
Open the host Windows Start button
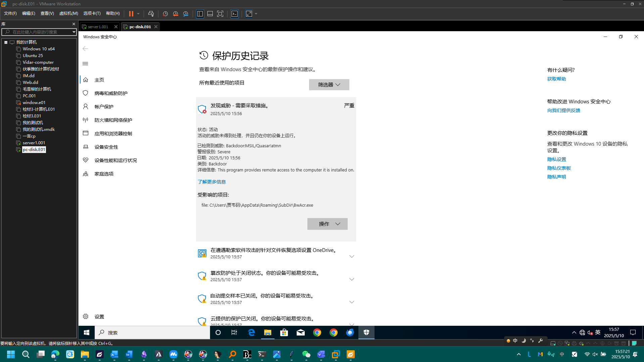11,354
